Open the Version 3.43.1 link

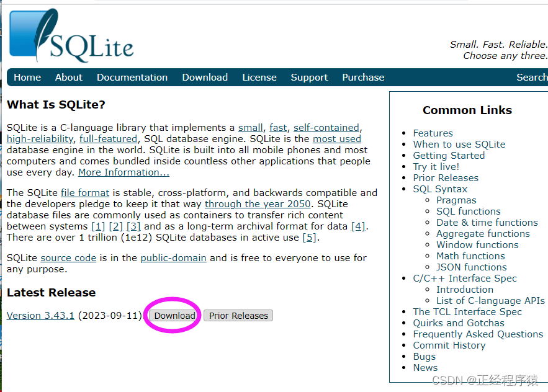pos(40,316)
